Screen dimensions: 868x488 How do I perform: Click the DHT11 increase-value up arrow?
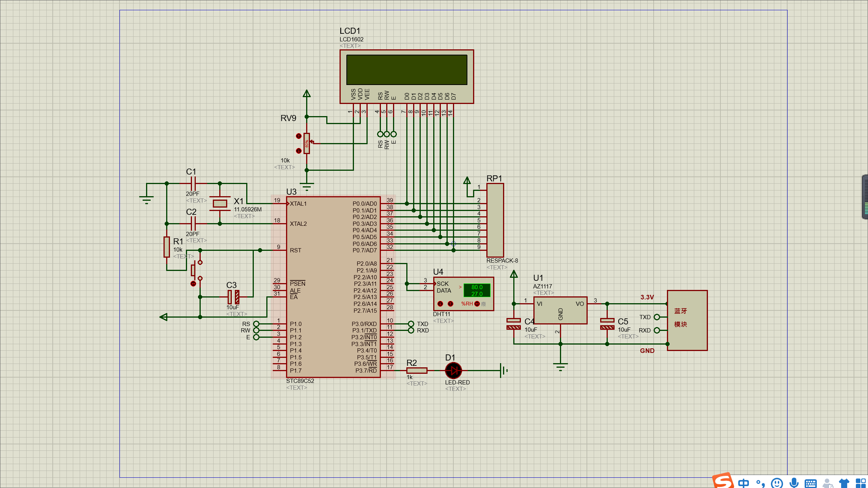[x=450, y=304]
